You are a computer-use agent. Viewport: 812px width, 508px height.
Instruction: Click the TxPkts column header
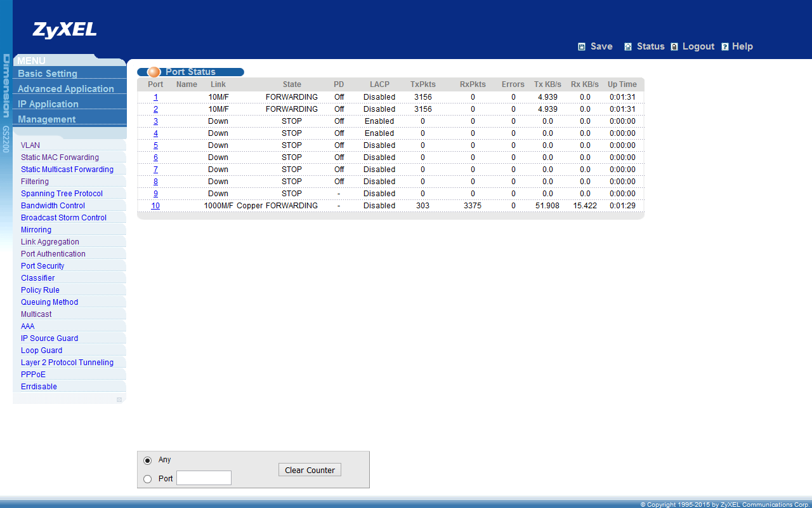click(423, 84)
